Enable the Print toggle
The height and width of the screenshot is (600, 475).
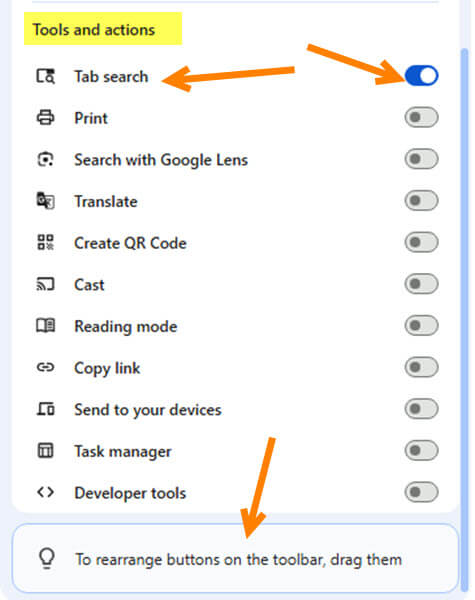pyautogui.click(x=421, y=117)
